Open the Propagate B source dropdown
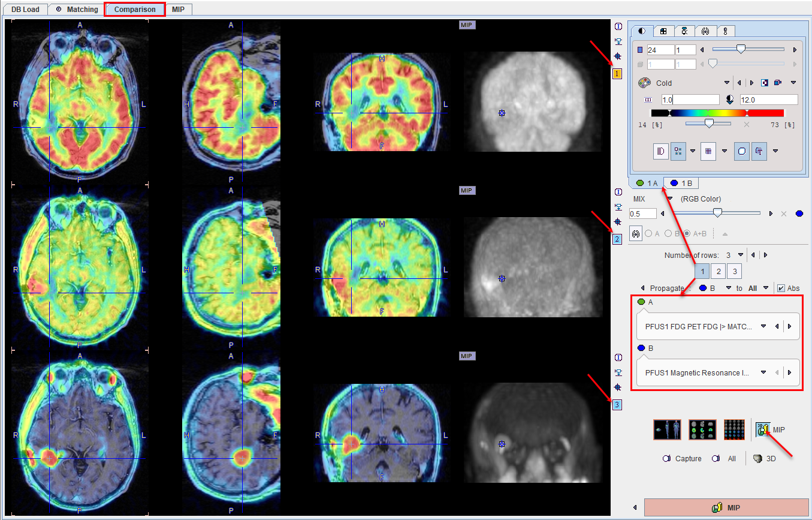 729,288
